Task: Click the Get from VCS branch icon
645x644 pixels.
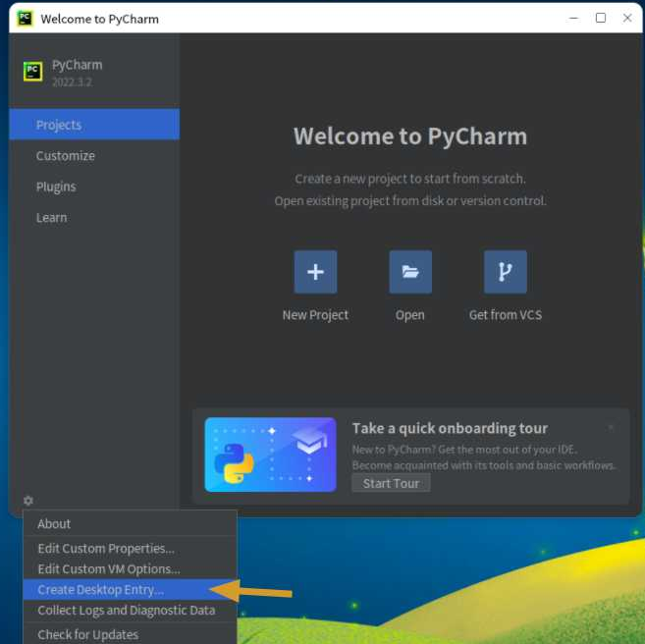Action: tap(506, 272)
